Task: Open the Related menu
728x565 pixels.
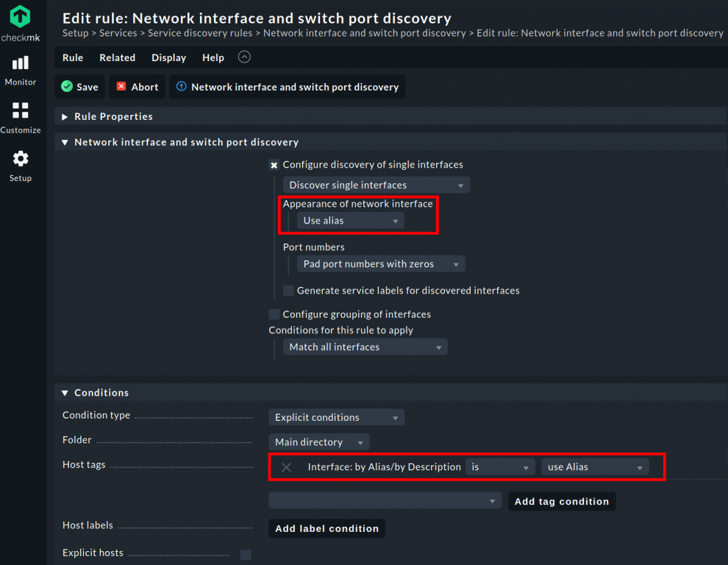Action: click(117, 57)
